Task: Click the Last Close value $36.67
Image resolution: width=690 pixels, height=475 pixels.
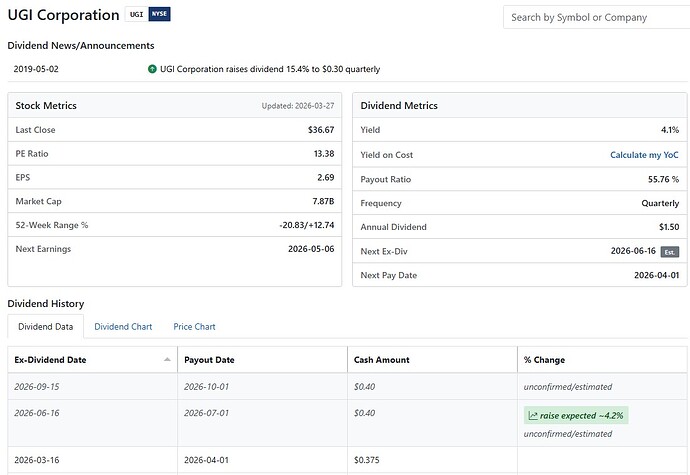Action: click(x=321, y=130)
